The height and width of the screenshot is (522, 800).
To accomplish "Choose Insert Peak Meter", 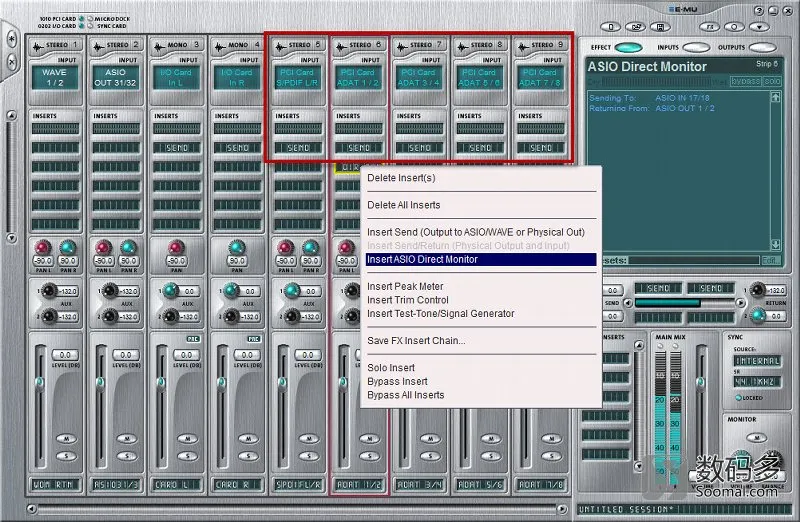I will tap(405, 287).
